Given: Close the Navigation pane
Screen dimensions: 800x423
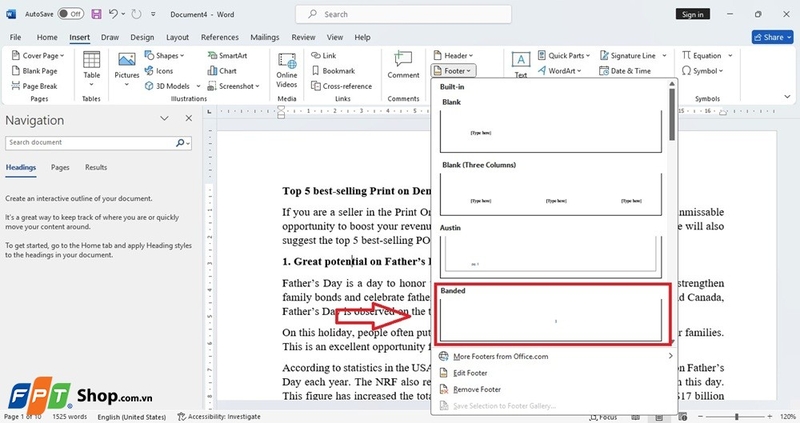Looking at the screenshot, I should (x=187, y=119).
